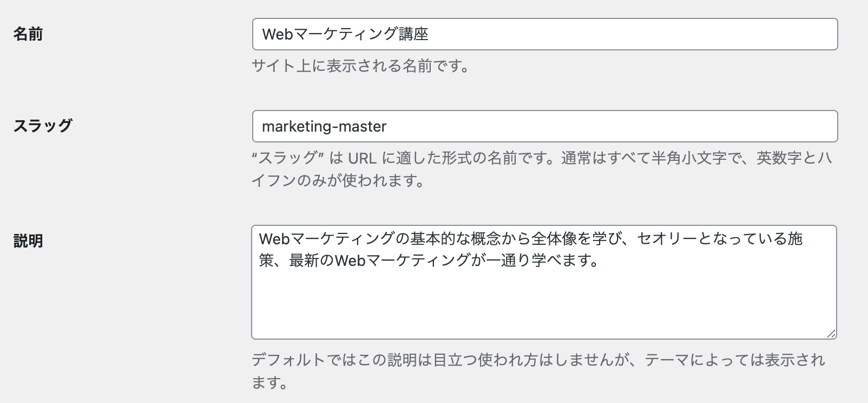Image resolution: width=868 pixels, height=403 pixels.
Task: Click the デフォルトではこの説明 help text line
Action: pyautogui.click(x=538, y=360)
